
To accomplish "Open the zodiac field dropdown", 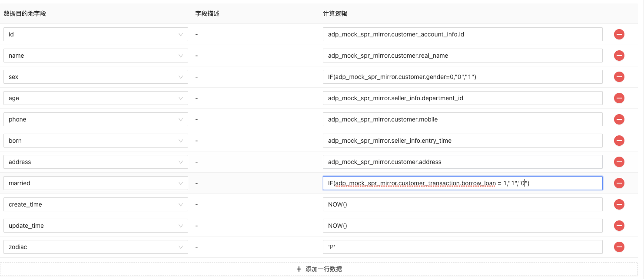I will pos(96,247).
